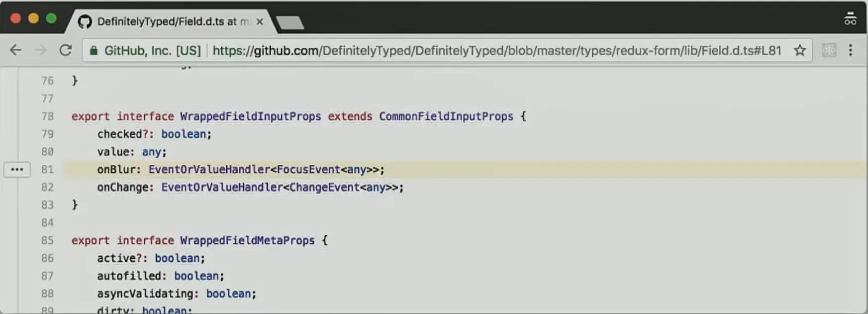This screenshot has height=314, width=868.
Task: Click line number 77
Action: click(47, 99)
